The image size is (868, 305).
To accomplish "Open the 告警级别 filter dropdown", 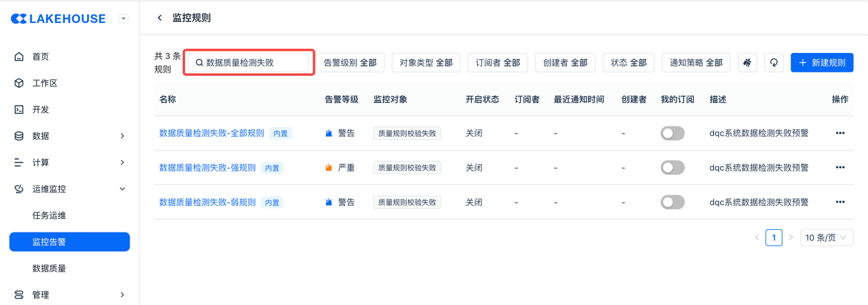I will [x=350, y=62].
